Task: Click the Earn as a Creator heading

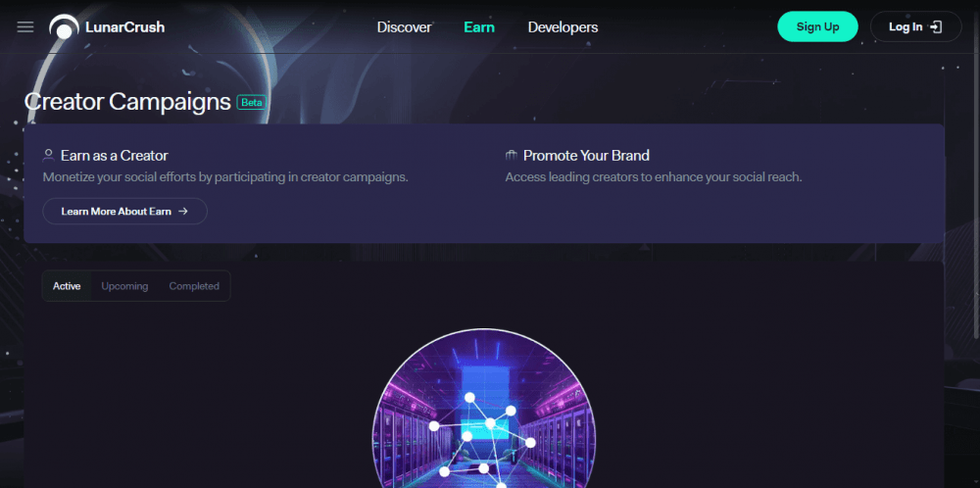Action: point(115,155)
